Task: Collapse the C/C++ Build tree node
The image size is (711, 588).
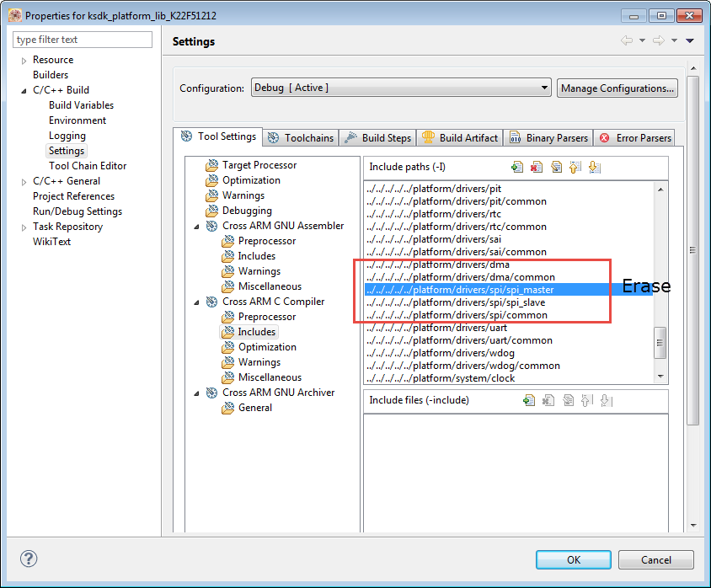Action: coord(24,91)
